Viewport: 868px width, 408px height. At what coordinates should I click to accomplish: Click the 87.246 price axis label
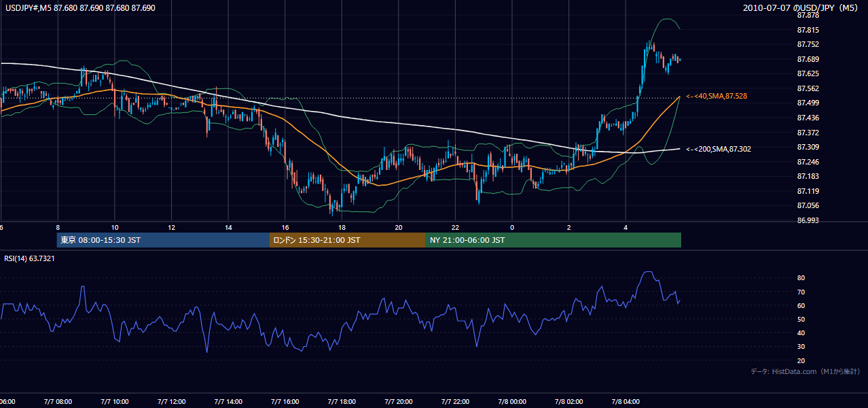tap(808, 162)
